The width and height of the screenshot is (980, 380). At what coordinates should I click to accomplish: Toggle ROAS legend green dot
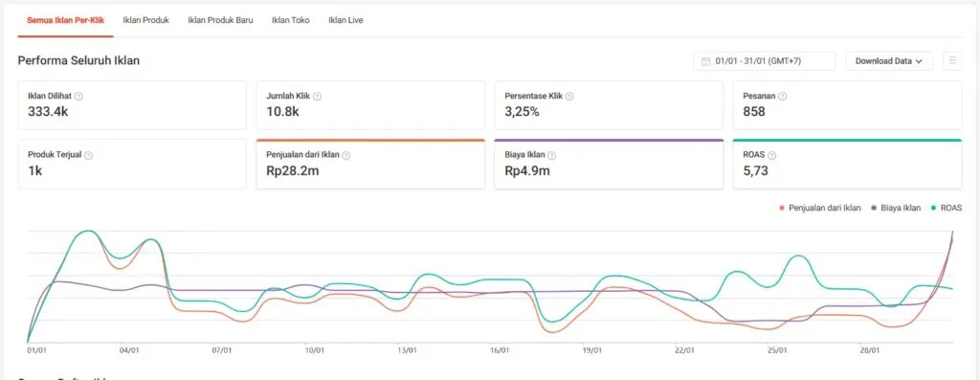click(x=934, y=208)
